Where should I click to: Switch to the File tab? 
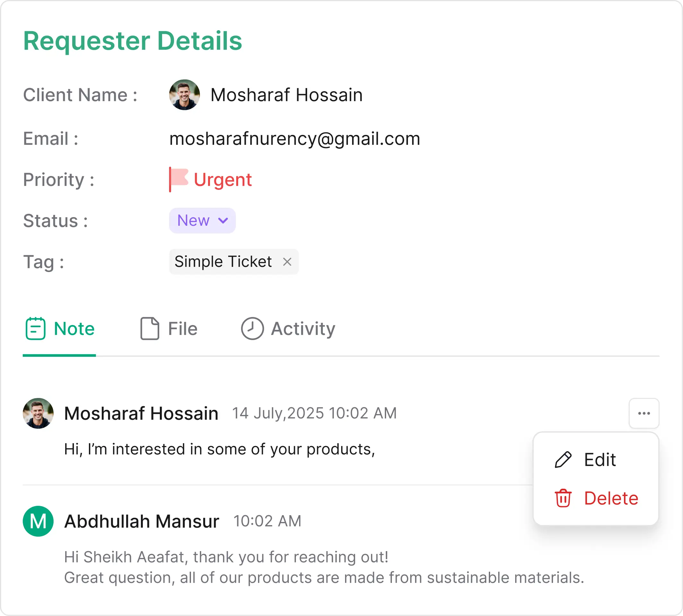[x=183, y=329]
